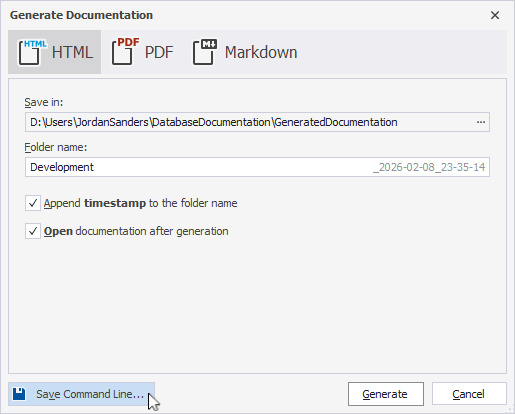This screenshot has height=414, width=515.
Task: Click the Cancel button
Action: click(x=469, y=394)
